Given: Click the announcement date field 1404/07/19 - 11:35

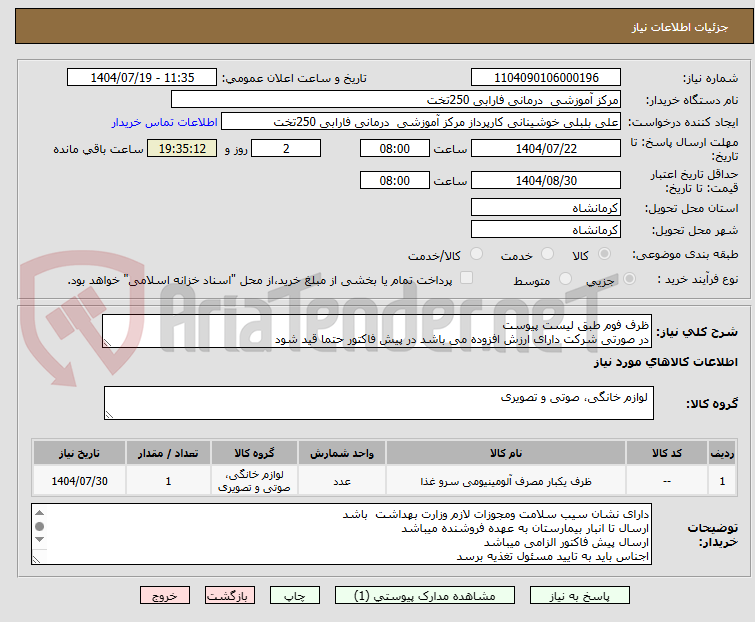Looking at the screenshot, I should 142,78.
